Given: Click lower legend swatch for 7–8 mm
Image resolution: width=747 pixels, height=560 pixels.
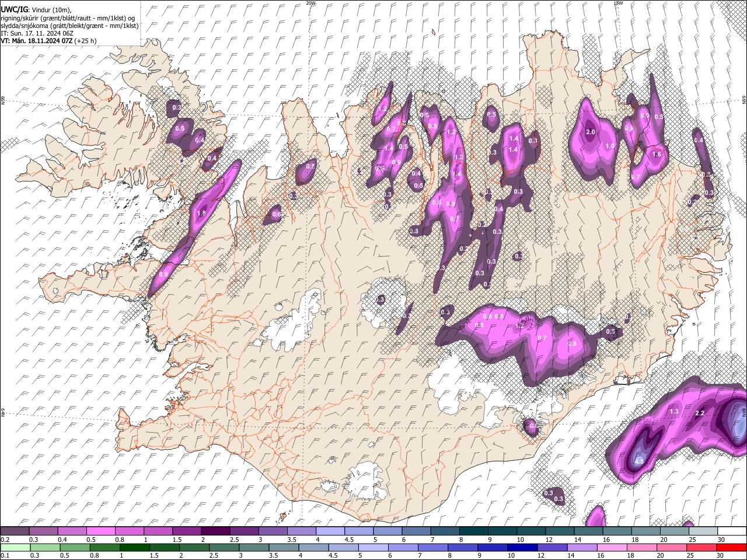Looking at the screenshot, I should tap(433, 547).
